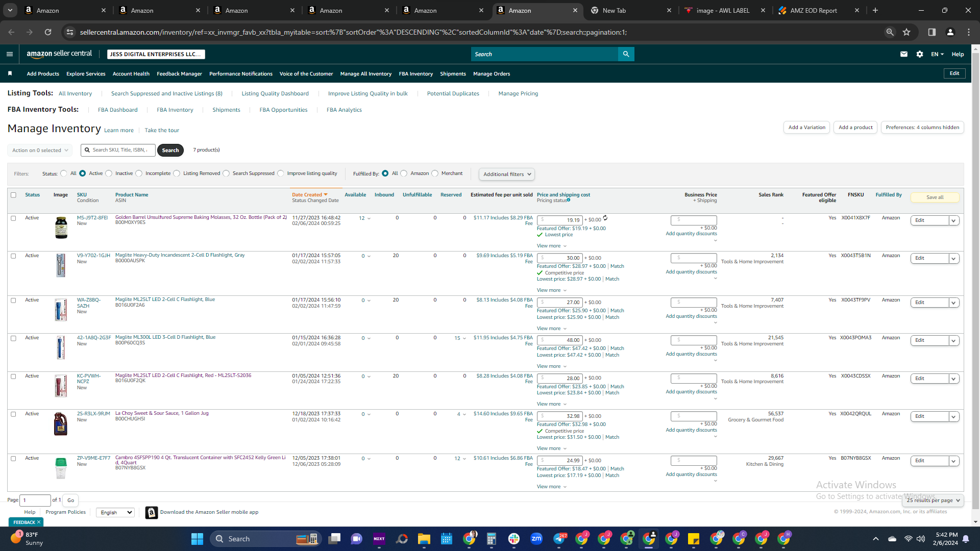Switch to the AMZ EOD Report tab
980x551 pixels.
820,10
